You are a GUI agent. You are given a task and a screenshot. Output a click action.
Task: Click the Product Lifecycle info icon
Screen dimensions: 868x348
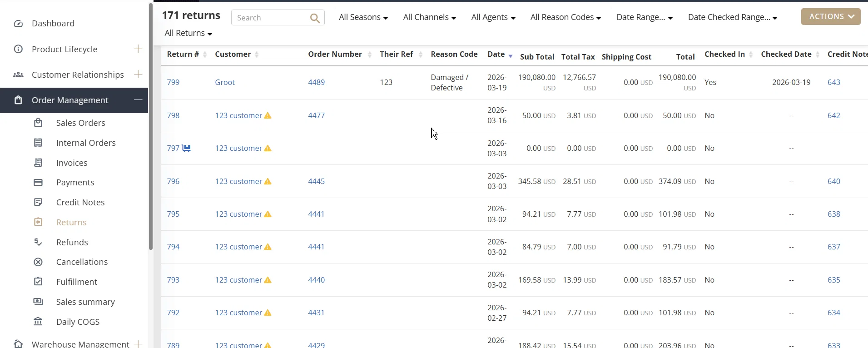[18, 49]
